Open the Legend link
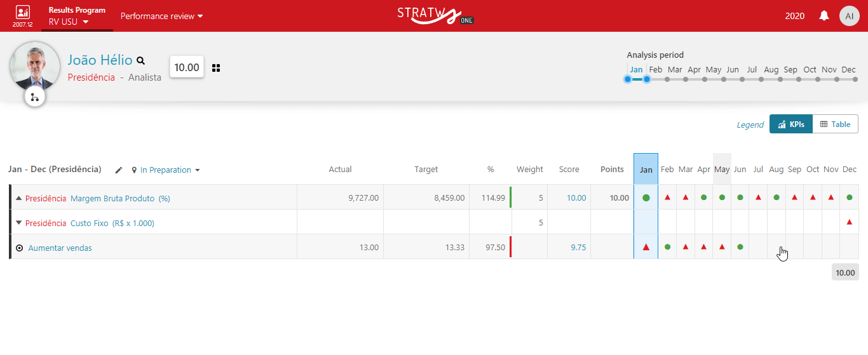868x355 pixels. (x=750, y=124)
